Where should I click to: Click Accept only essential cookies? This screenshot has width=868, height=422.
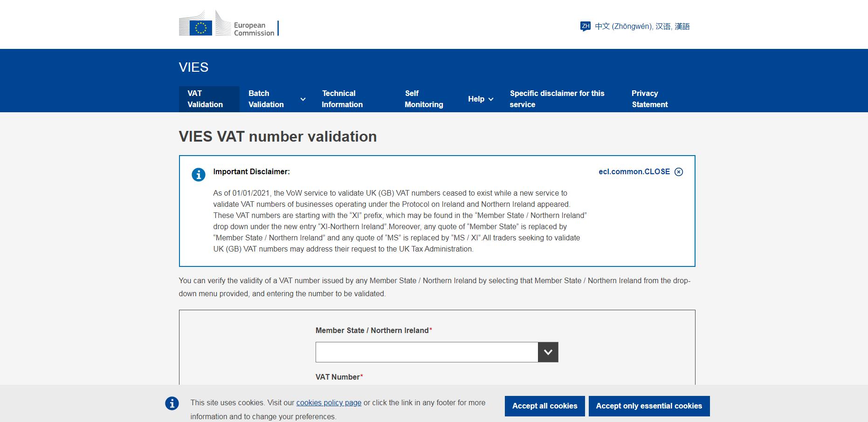click(649, 406)
